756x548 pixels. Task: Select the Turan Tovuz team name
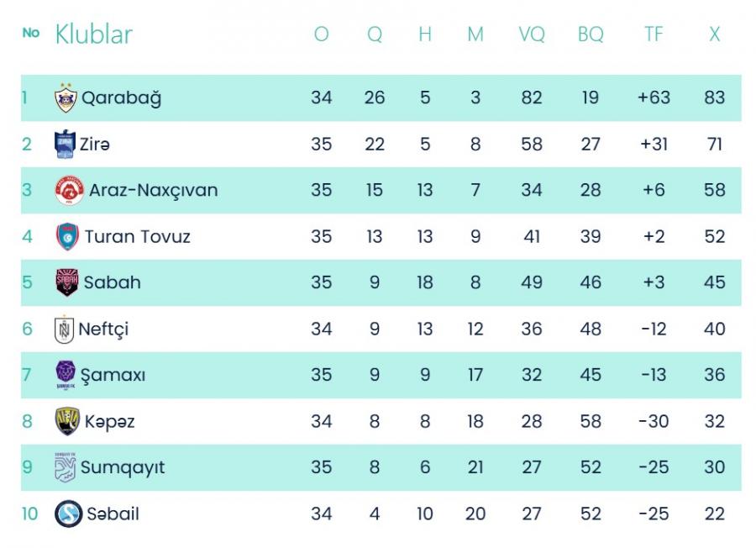point(138,237)
